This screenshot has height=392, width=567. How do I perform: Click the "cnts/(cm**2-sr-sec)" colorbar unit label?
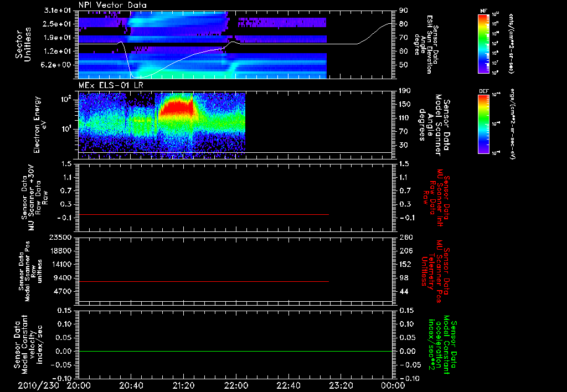[511, 43]
